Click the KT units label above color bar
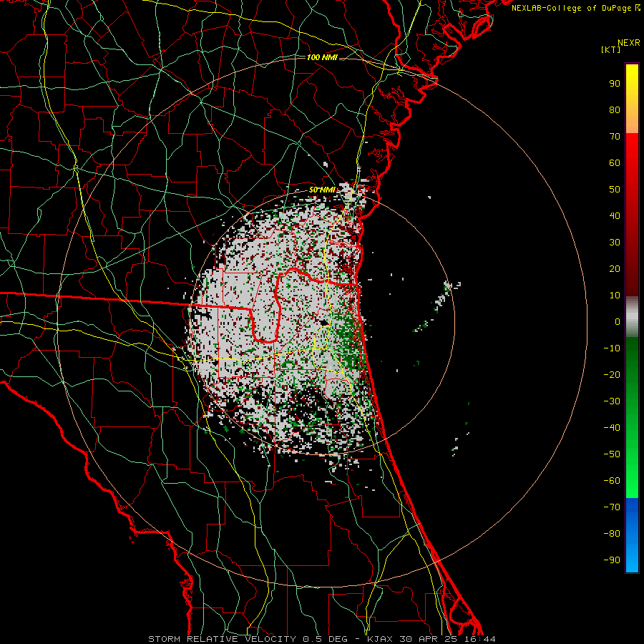Viewport: 644px width, 644px height. point(611,49)
